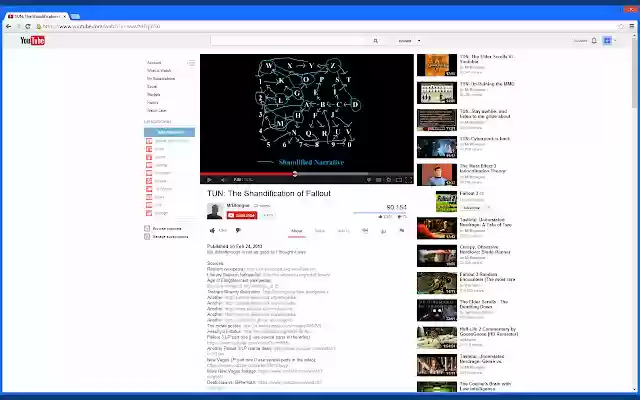Click Browse channels in sidebar
Viewport: 640px width, 400px height.
[163, 229]
